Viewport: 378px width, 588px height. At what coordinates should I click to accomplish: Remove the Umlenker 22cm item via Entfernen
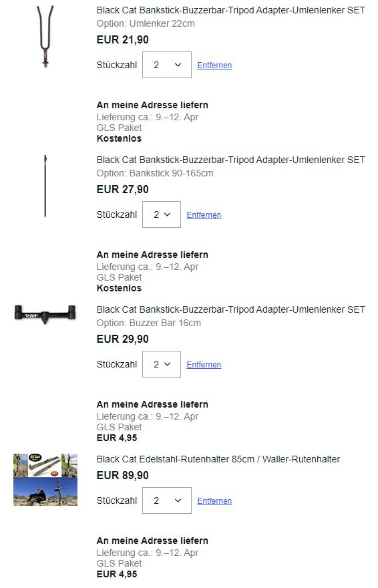coord(214,65)
